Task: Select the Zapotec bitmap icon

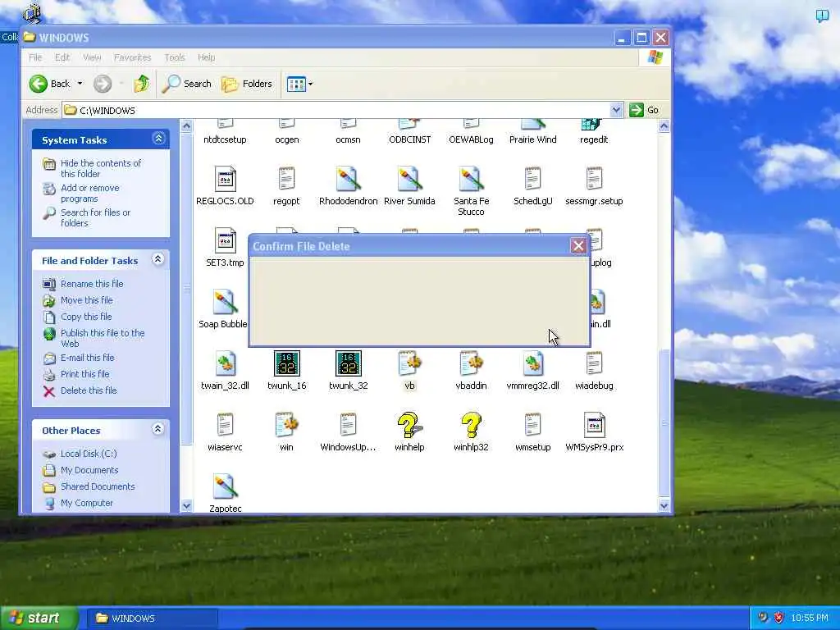Action: [x=225, y=487]
